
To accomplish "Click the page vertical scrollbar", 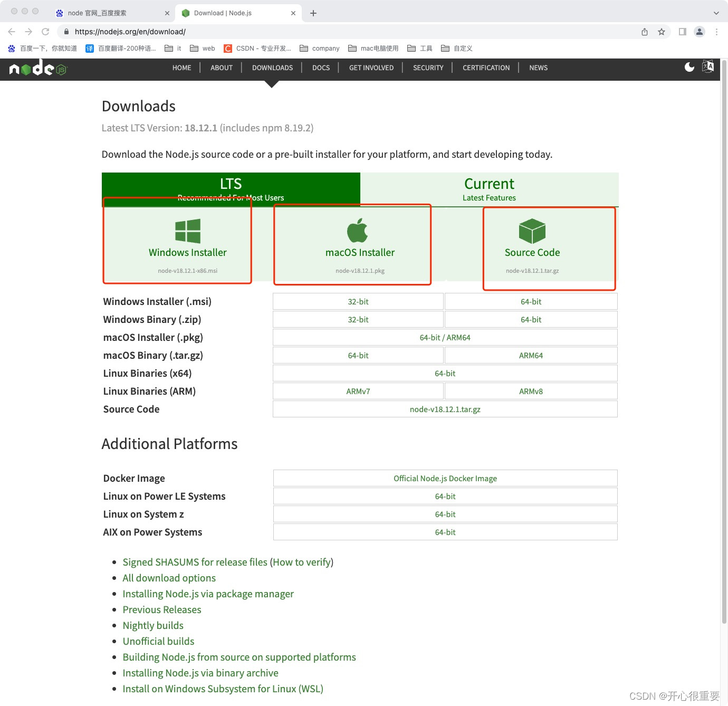I will [x=724, y=343].
